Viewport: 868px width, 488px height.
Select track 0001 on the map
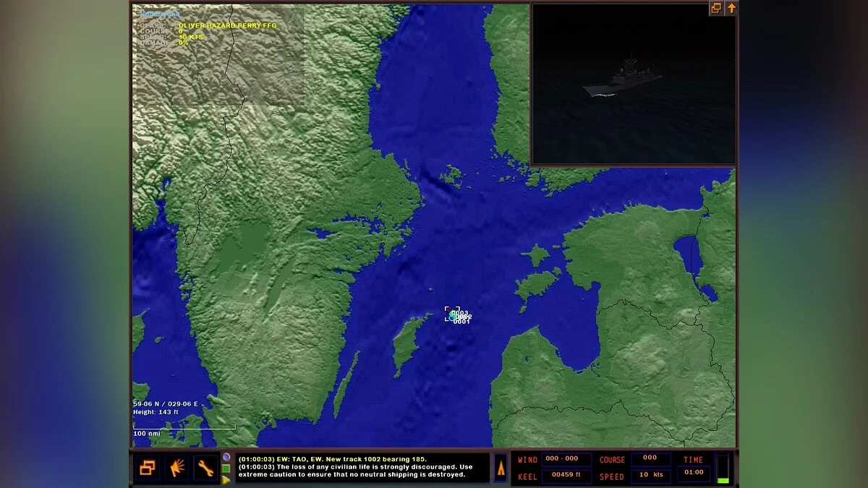pyautogui.click(x=461, y=322)
